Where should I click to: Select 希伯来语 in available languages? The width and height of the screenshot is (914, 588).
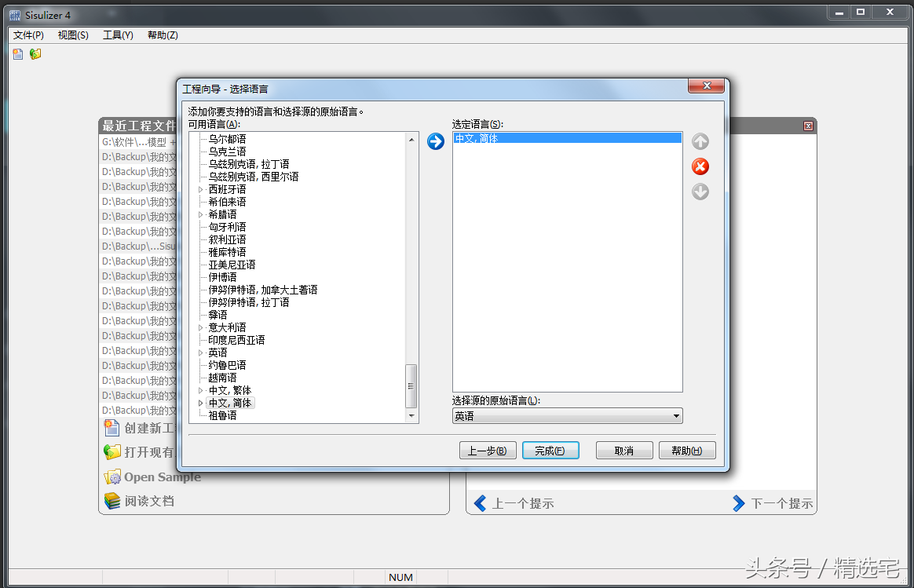click(228, 202)
